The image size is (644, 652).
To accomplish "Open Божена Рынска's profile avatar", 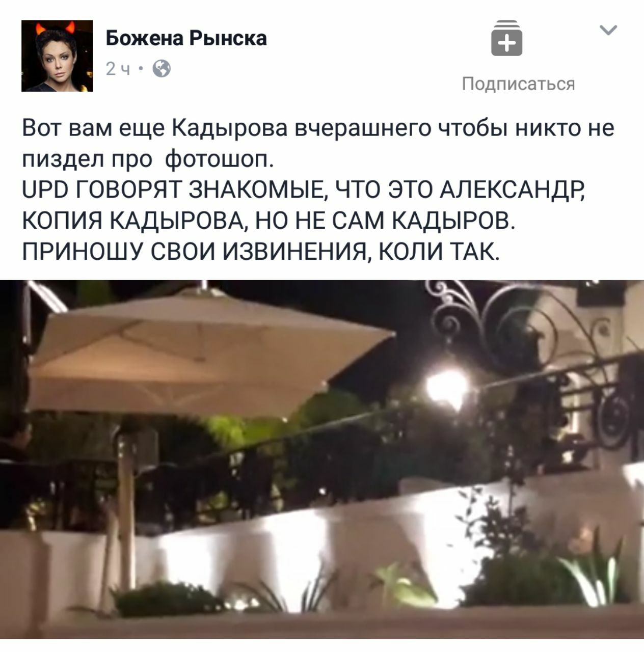I will tap(57, 56).
